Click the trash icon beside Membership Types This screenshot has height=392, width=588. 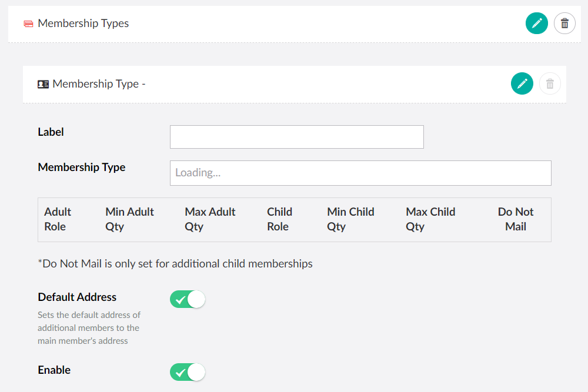564,23
